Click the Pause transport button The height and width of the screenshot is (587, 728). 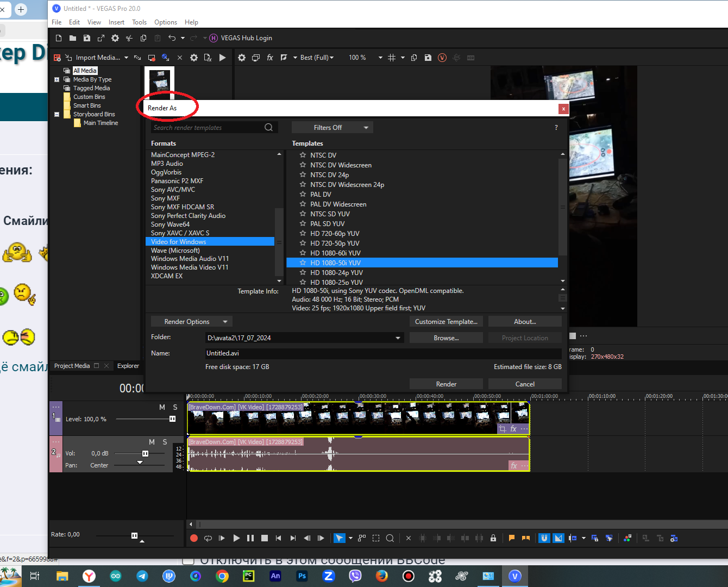(250, 538)
